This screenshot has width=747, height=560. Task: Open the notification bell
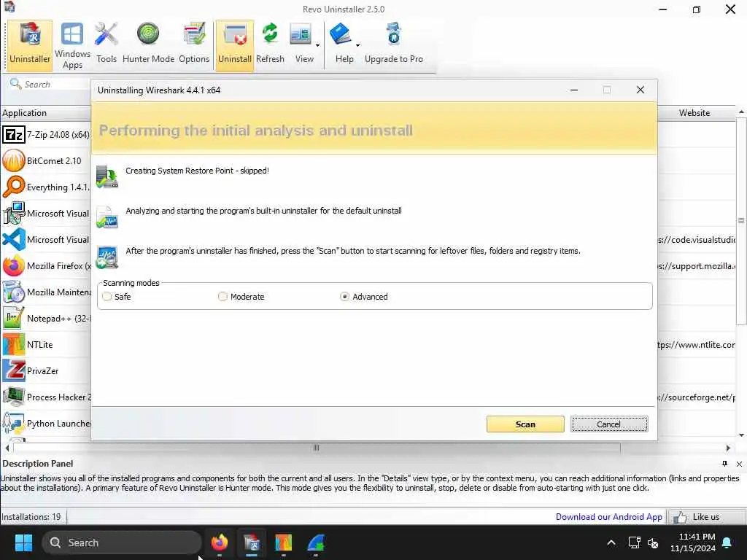click(727, 542)
